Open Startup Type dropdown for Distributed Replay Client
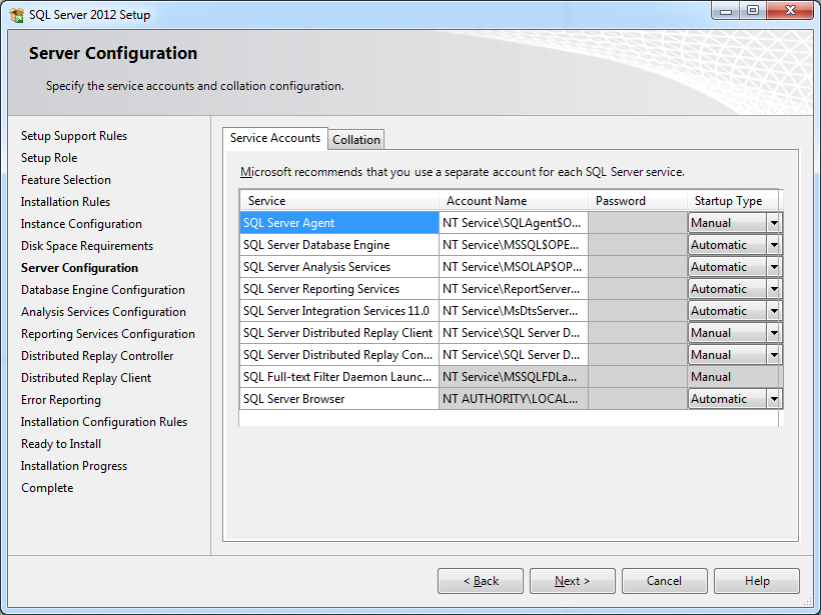821x615 pixels. tap(773, 333)
